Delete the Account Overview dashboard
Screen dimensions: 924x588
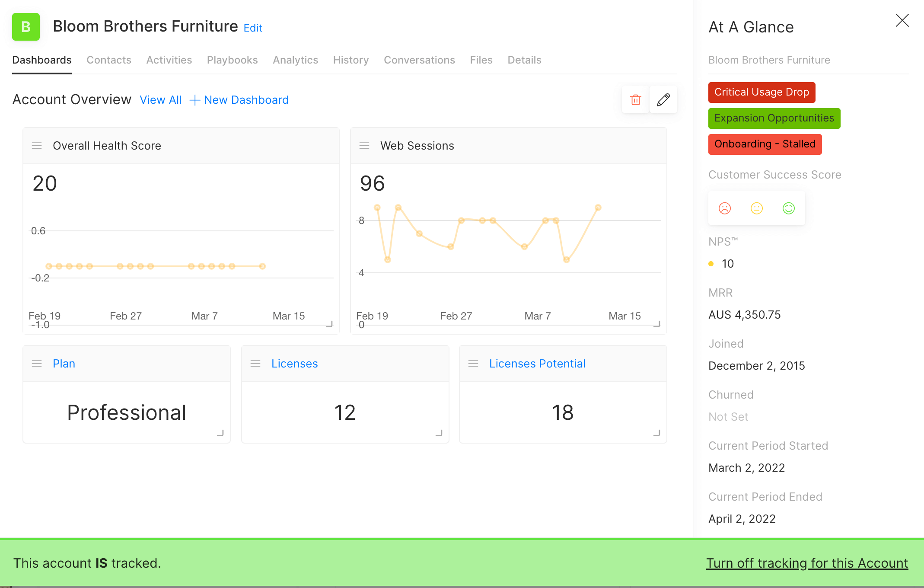tap(635, 99)
